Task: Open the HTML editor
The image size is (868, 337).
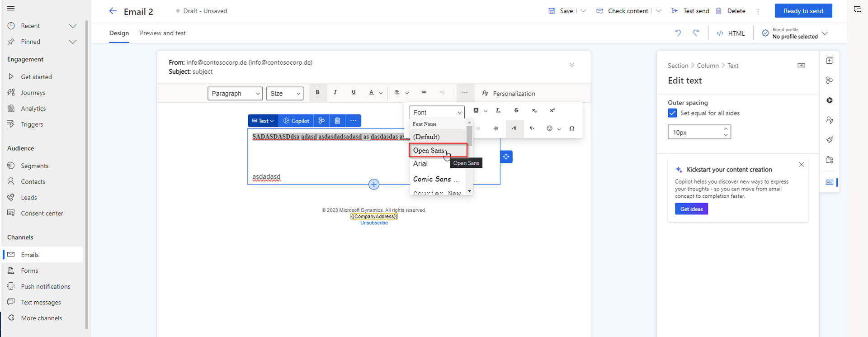Action: tap(731, 33)
